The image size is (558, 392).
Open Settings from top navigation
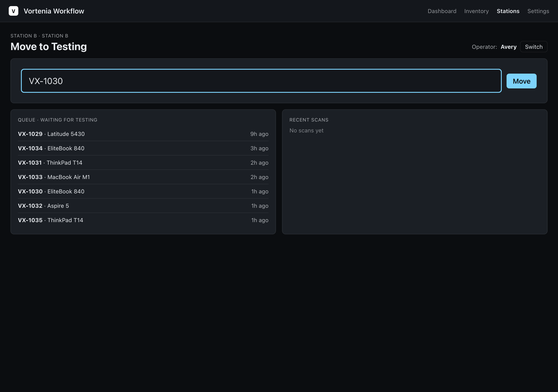coord(538,11)
